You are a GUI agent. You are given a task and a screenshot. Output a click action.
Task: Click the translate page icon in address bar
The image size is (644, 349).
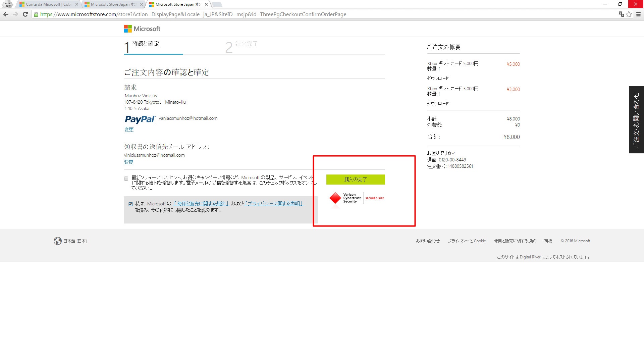coord(622,14)
